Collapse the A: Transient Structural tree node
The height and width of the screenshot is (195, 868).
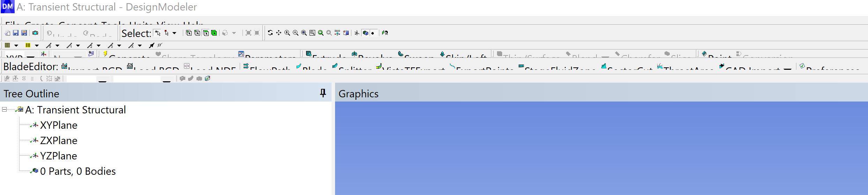(x=5, y=110)
